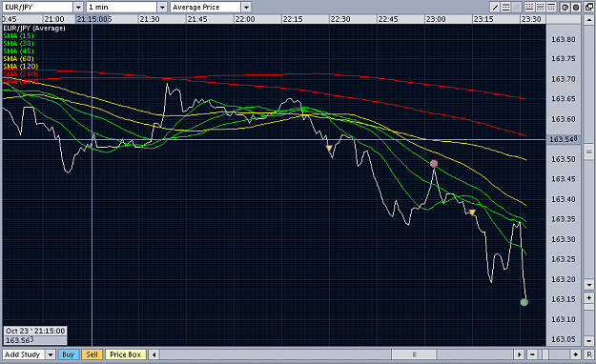The width and height of the screenshot is (596, 364).
Task: Select the SMA (120) legend label
Action: tap(21, 66)
